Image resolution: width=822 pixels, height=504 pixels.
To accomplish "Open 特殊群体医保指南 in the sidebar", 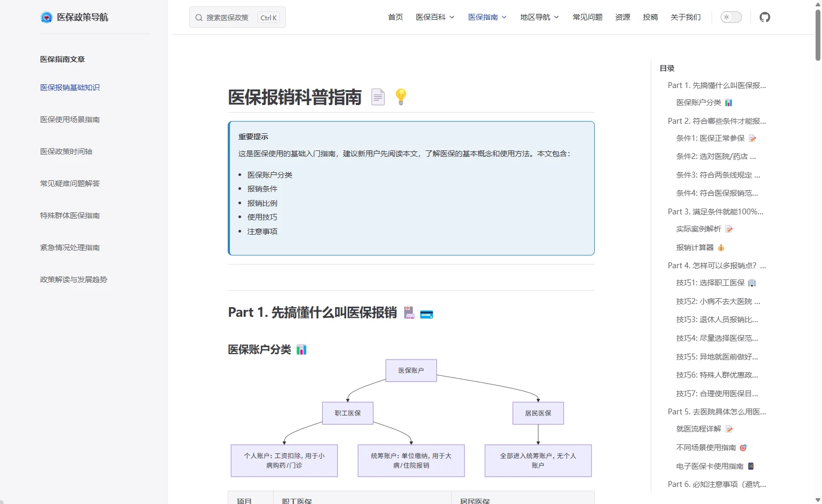I will pos(70,215).
